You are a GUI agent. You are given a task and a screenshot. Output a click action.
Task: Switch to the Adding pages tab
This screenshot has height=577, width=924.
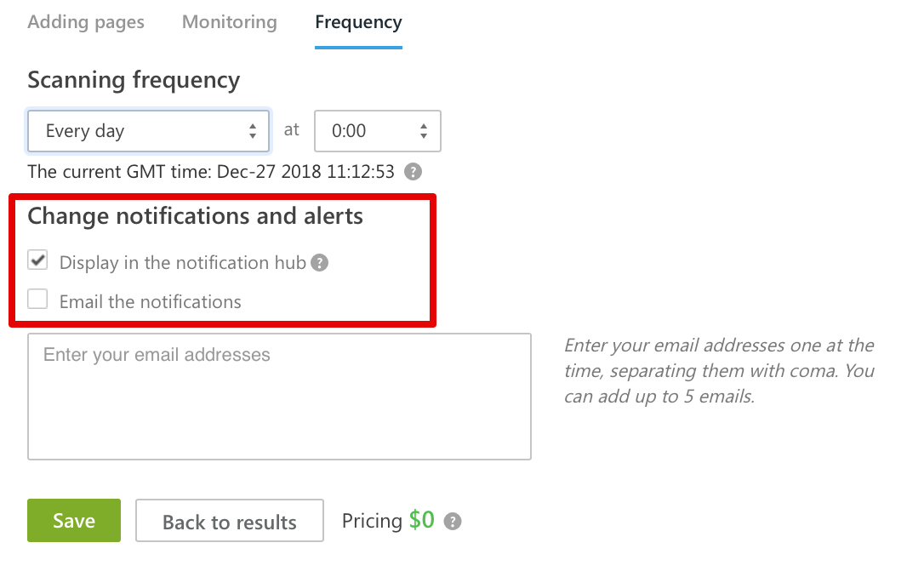point(86,23)
